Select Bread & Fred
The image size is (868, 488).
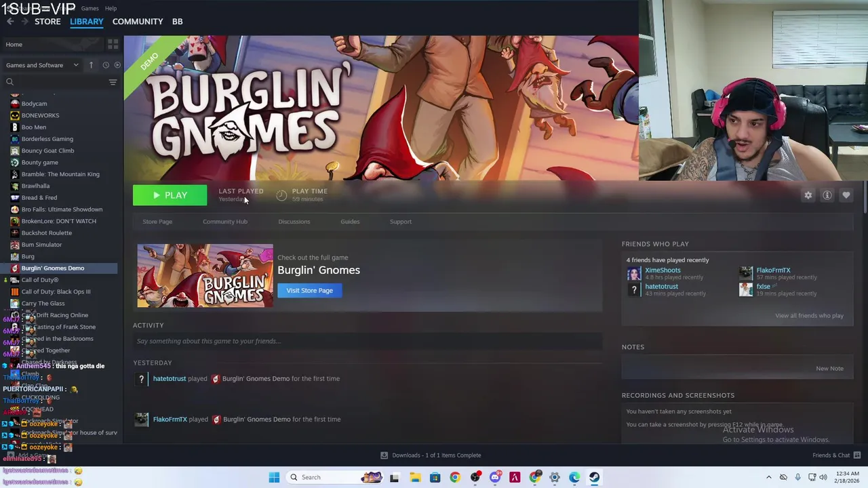coord(39,197)
